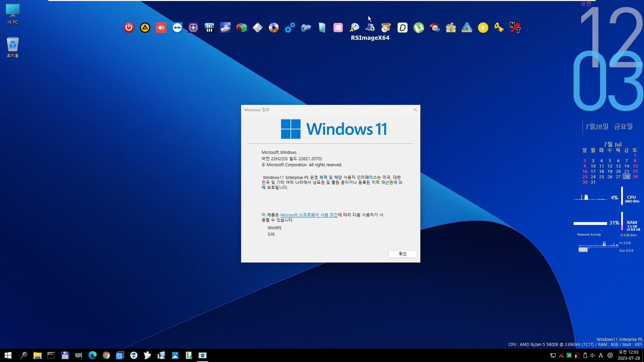Open the Windows Start button
The image size is (644, 362).
click(x=8, y=355)
